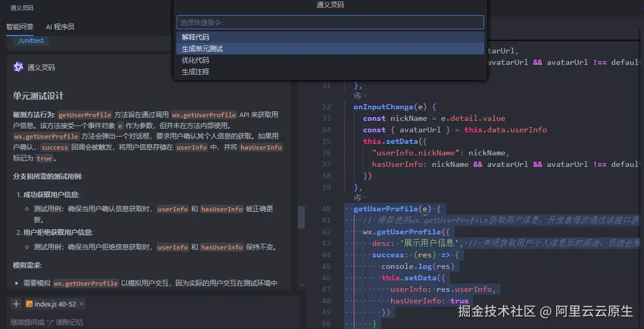Click the index.js 40-52 context chip

[x=55, y=304]
